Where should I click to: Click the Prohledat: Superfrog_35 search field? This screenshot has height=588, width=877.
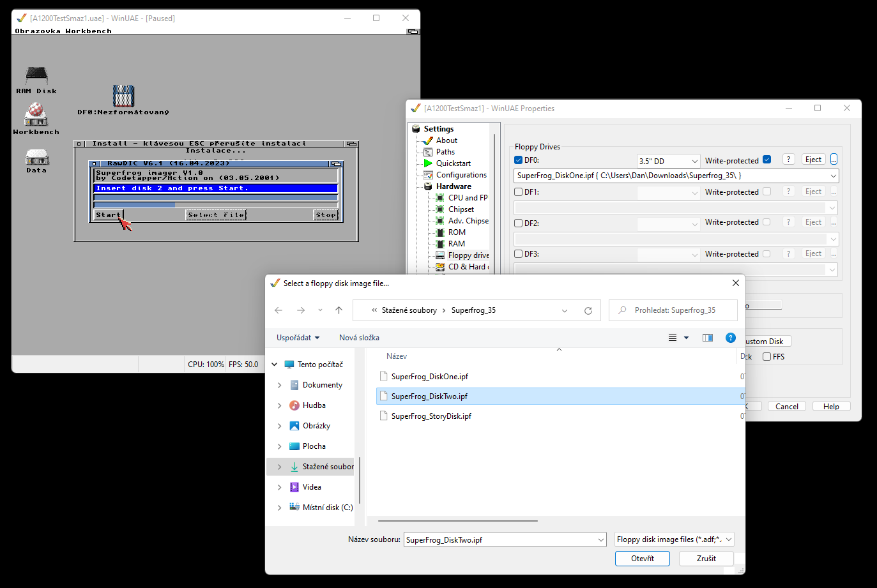tap(673, 310)
